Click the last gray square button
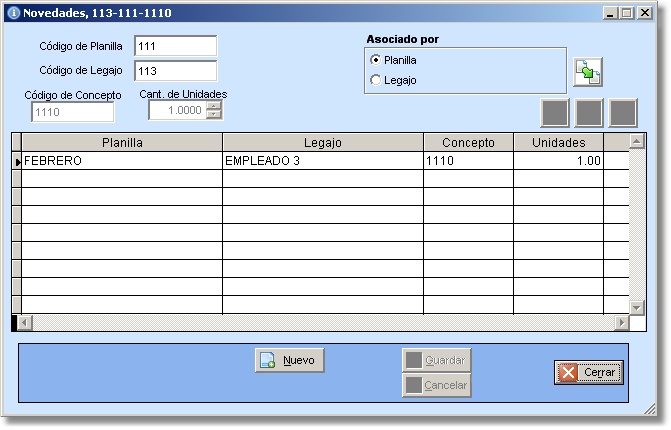 pyautogui.click(x=623, y=113)
